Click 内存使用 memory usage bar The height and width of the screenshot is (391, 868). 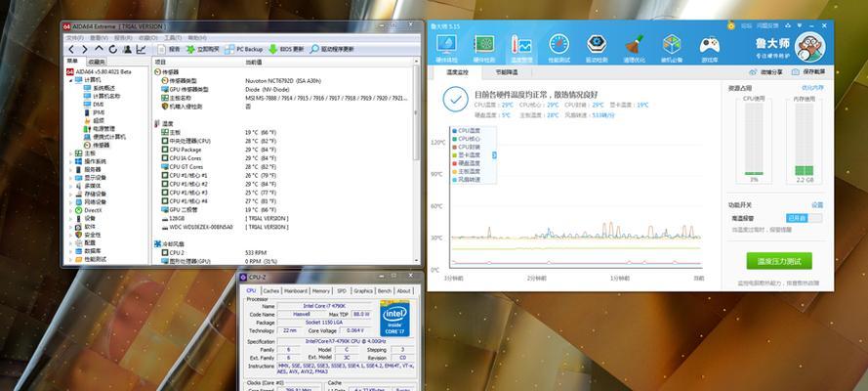coord(804,139)
